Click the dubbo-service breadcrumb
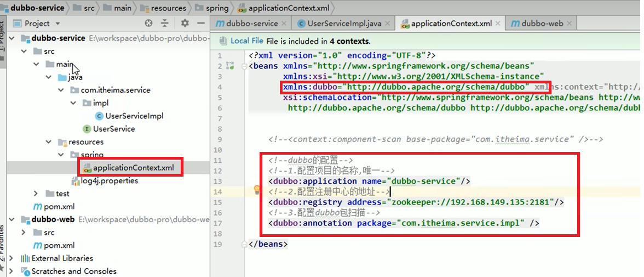644x277 pixels. (34, 8)
